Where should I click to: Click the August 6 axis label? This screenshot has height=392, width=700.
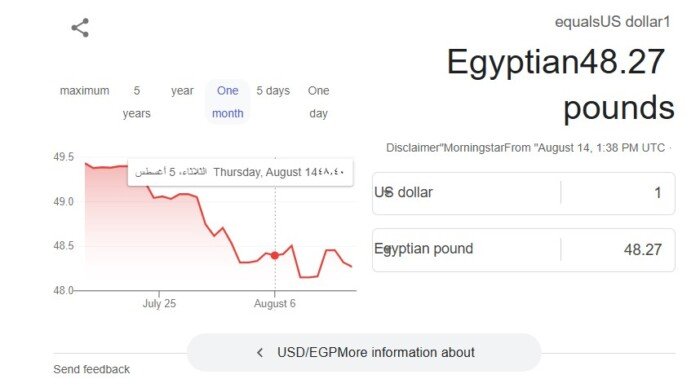275,304
